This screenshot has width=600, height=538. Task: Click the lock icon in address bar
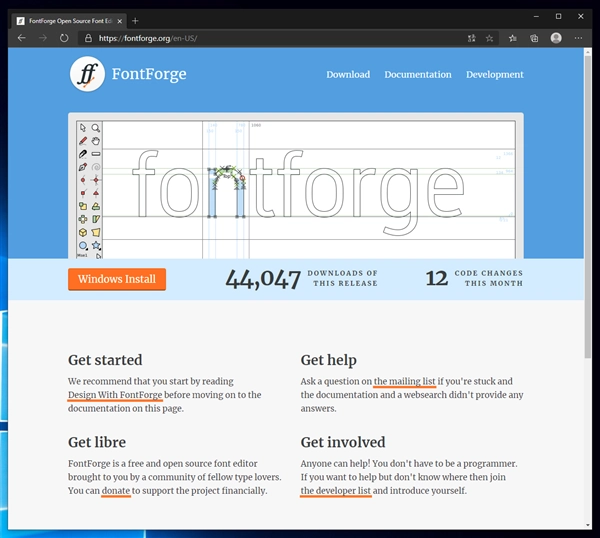click(x=88, y=38)
